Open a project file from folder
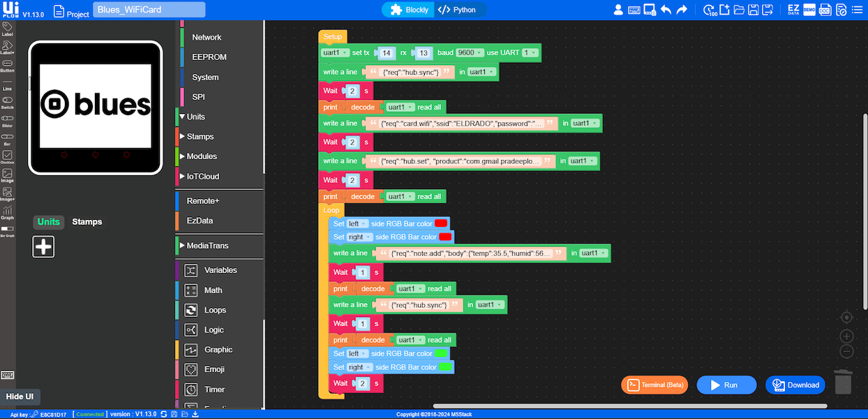Viewport: 868px width, 419px height. click(739, 10)
